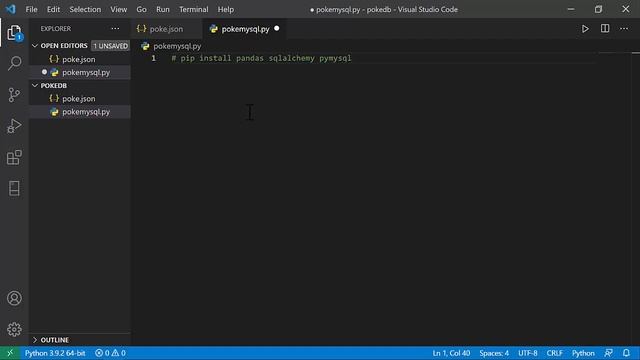The height and width of the screenshot is (360, 640).
Task: Change language mode via Python indicator
Action: click(583, 353)
